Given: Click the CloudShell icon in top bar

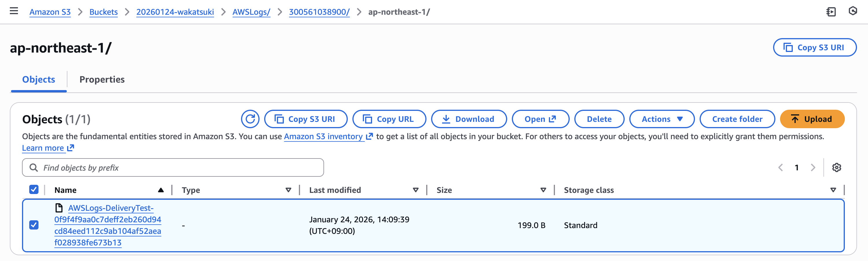Looking at the screenshot, I should (831, 12).
